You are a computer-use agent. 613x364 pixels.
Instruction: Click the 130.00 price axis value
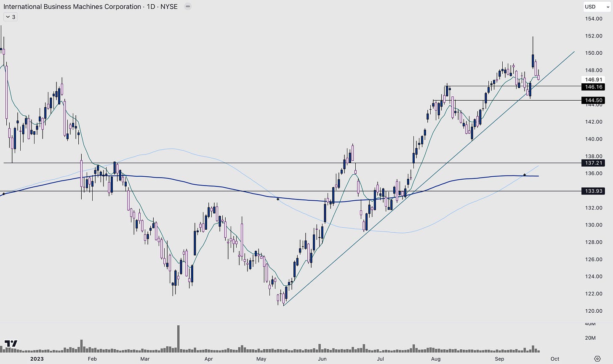tap(593, 225)
